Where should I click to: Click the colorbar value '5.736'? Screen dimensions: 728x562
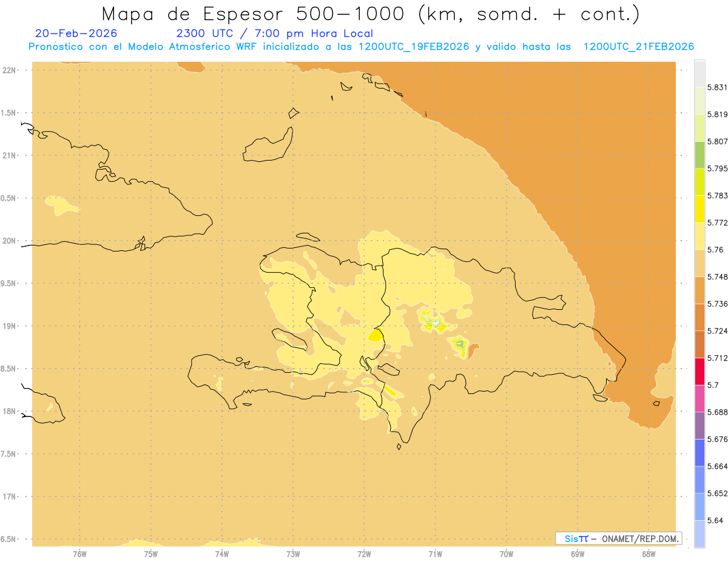click(x=718, y=304)
